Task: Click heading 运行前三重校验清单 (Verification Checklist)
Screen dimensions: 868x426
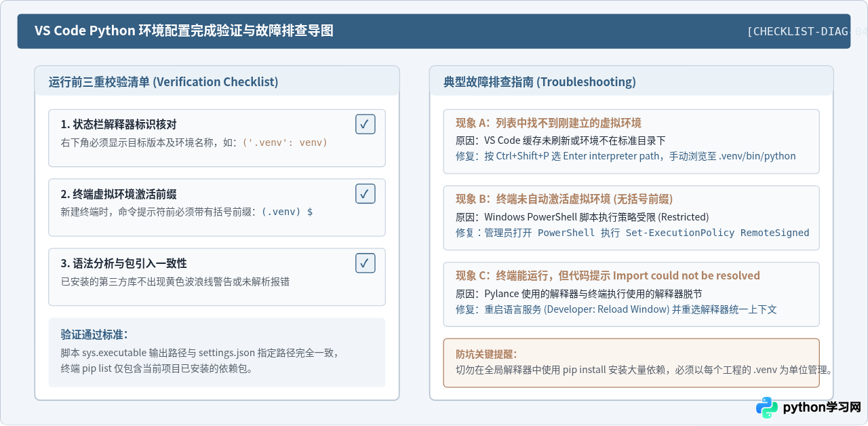Action: coord(163,82)
